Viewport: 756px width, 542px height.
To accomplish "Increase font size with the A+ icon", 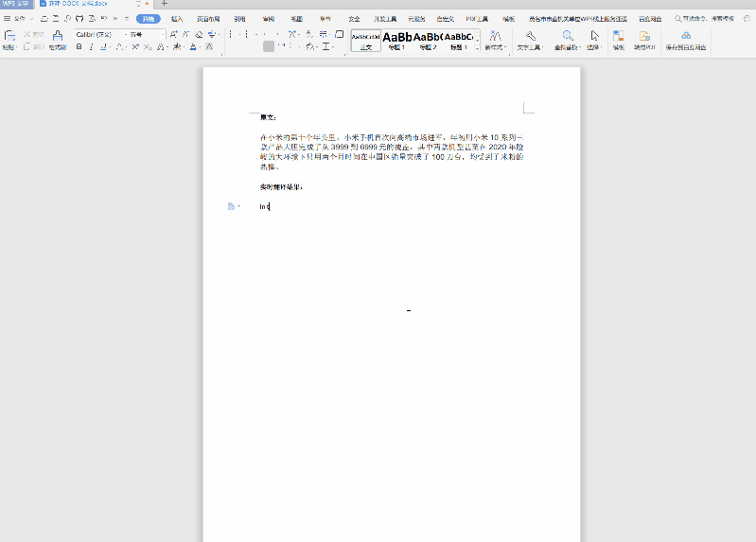I will [x=173, y=34].
